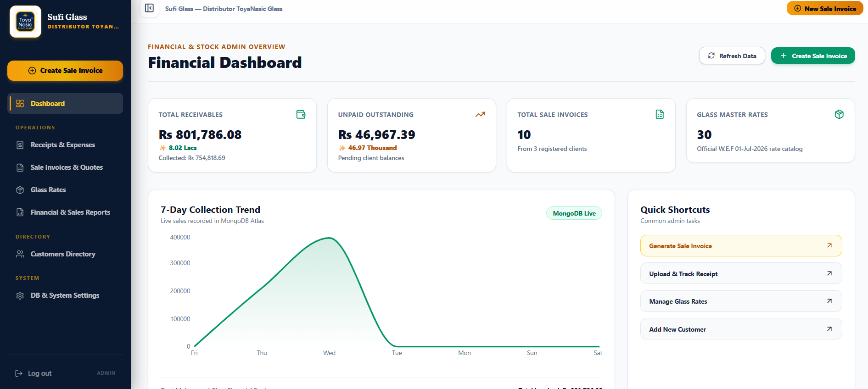Click the Receipts & Expenses receipt icon

(20, 145)
